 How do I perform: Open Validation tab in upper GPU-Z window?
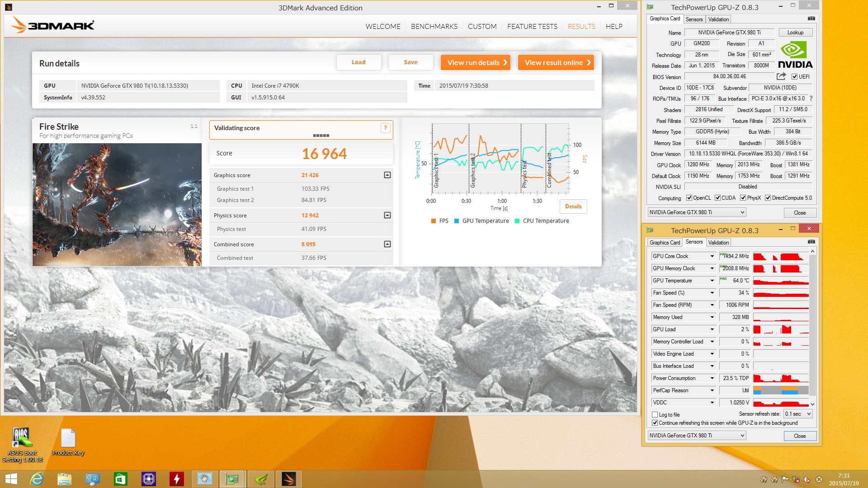pyautogui.click(x=718, y=19)
